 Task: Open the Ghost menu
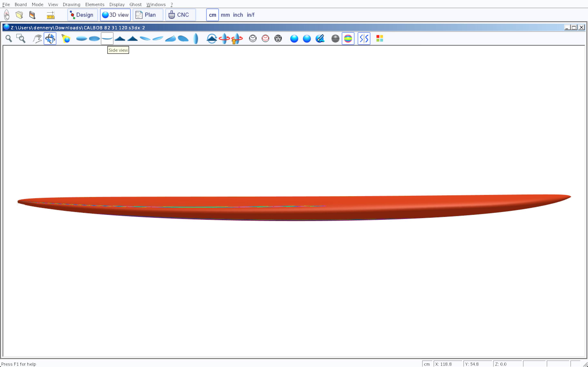coord(135,4)
